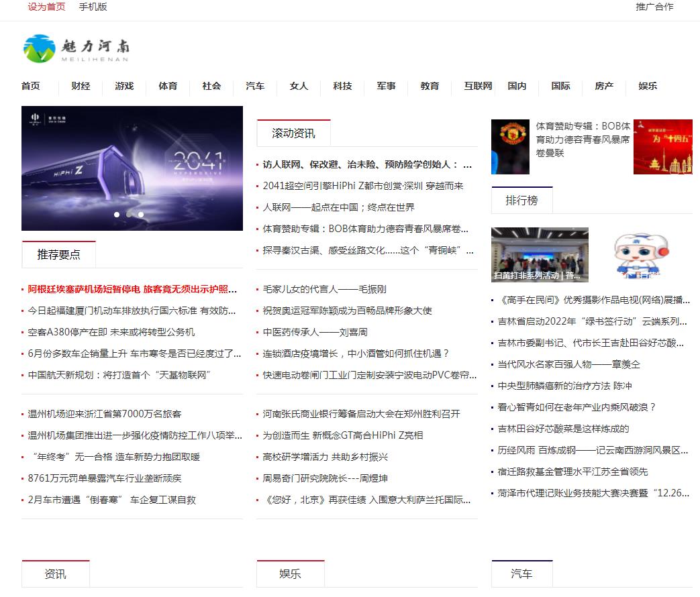This screenshot has width=700, height=597.
Task: Open article 中医药传承人——刘喜周
Action: (315, 332)
